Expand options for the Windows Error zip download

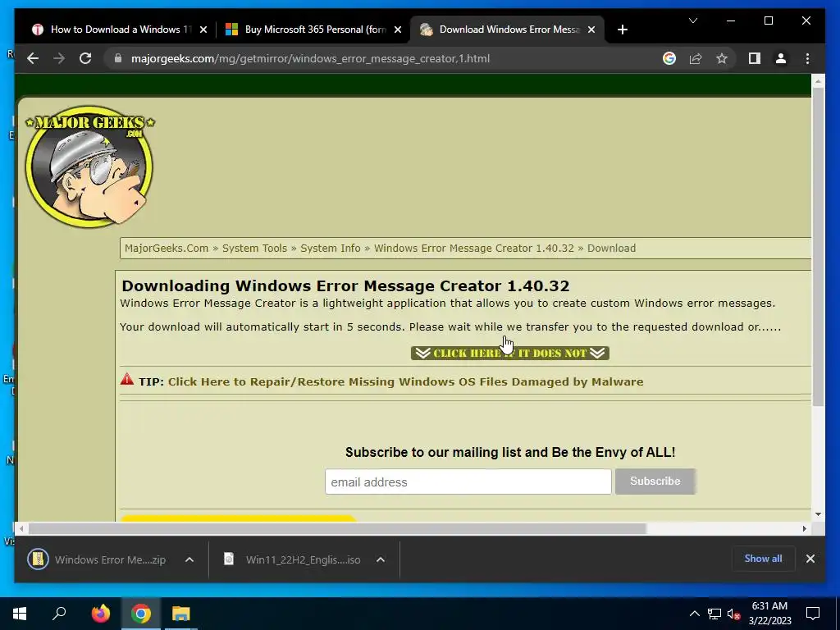189,559
